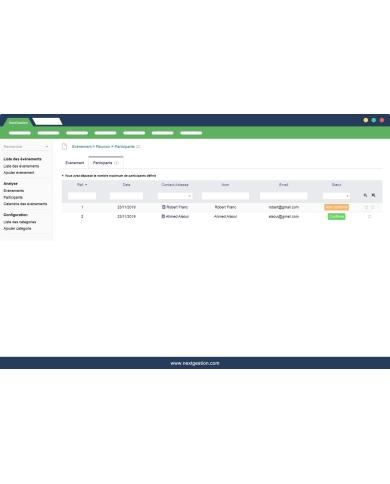Click the Nom column header
The height and width of the screenshot is (484, 390).
225,185
